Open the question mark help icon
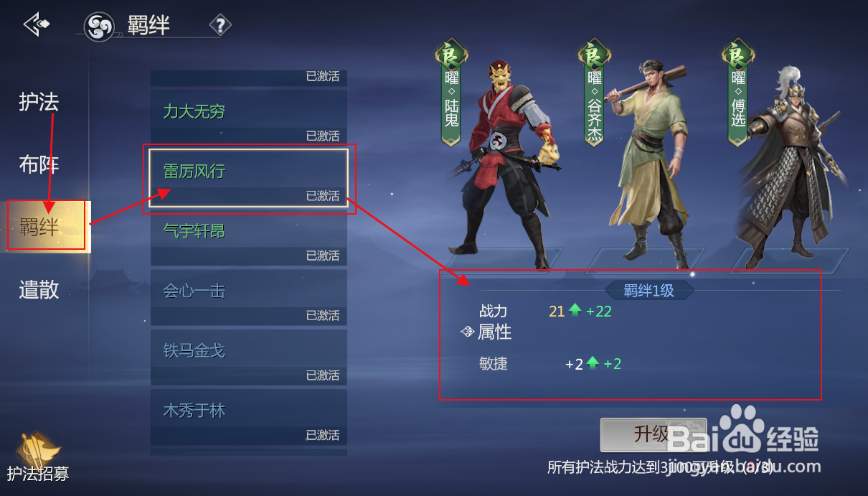The image size is (868, 496). [220, 26]
